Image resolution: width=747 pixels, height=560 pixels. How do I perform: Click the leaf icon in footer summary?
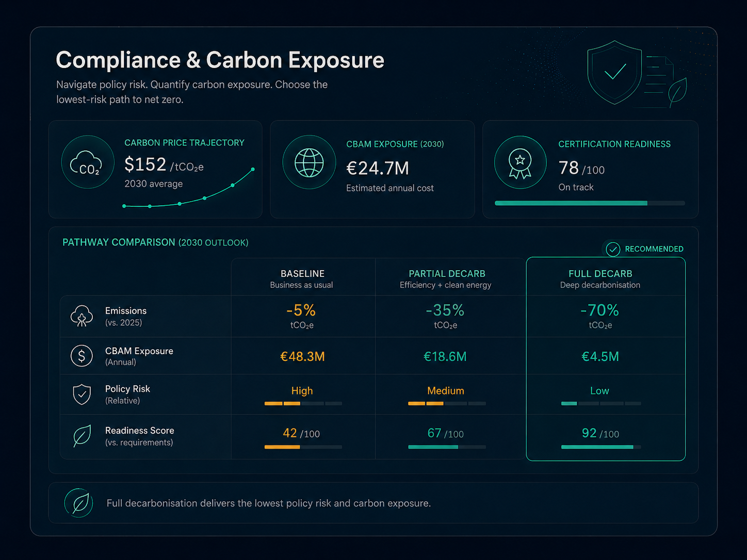pyautogui.click(x=79, y=503)
